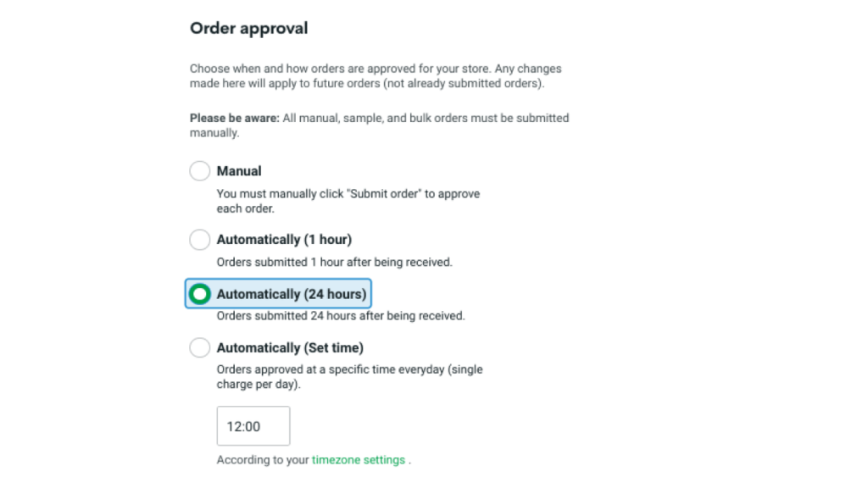Click the "Automatically (1 hour)" label text
Screen dimensions: 868x488
click(284, 240)
